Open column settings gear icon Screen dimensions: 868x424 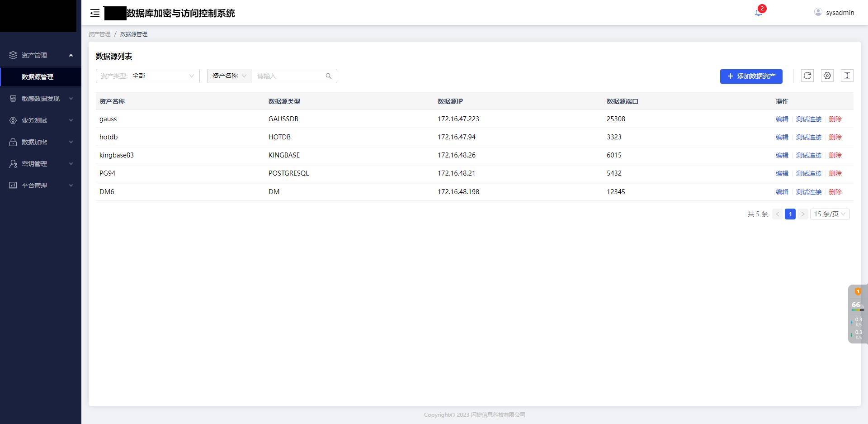(827, 76)
